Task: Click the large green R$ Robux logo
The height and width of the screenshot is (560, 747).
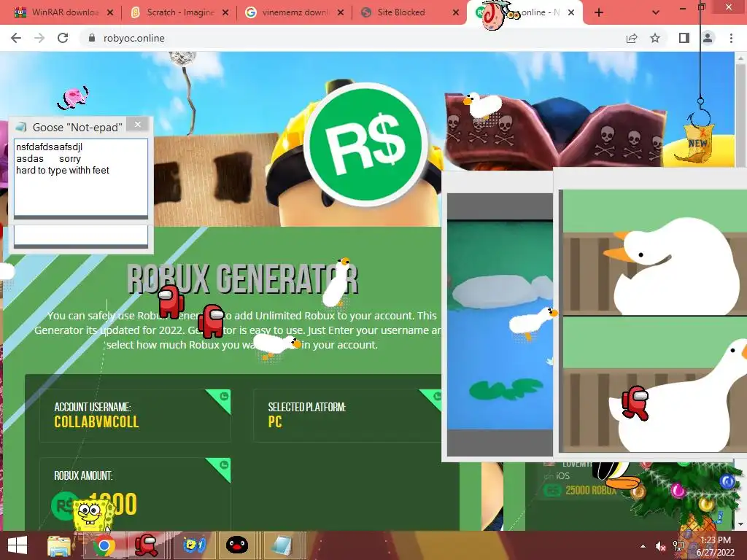Action: [x=365, y=145]
